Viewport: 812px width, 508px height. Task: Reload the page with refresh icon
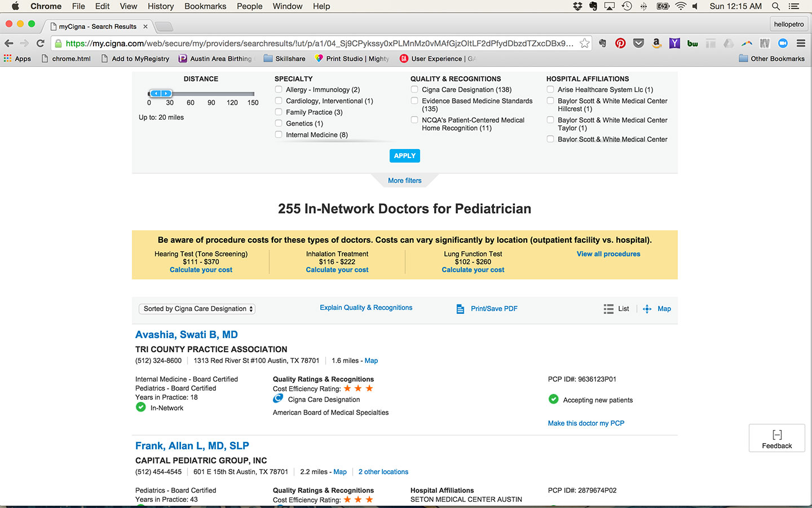[x=41, y=43]
